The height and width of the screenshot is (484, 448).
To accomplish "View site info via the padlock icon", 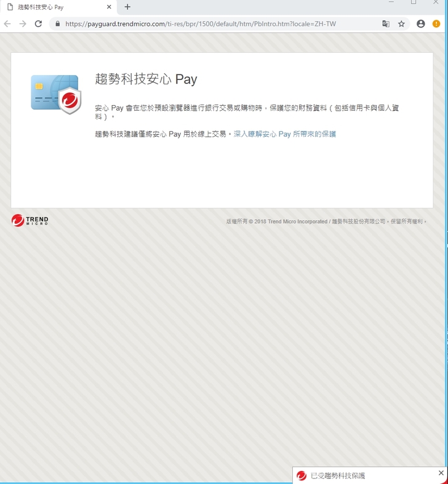I will click(57, 24).
